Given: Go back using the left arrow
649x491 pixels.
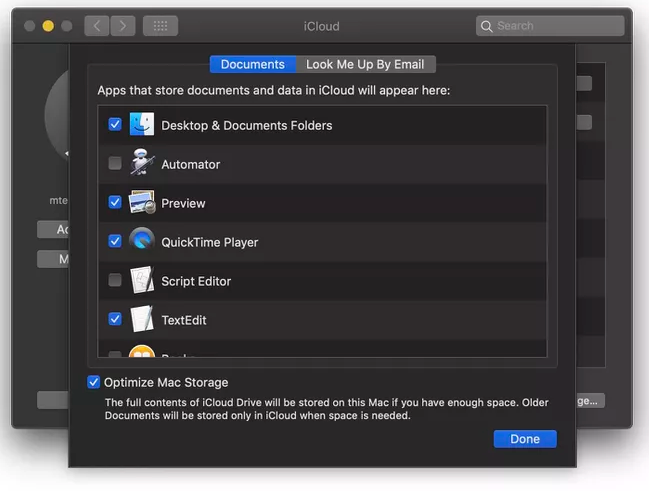Looking at the screenshot, I should (97, 26).
